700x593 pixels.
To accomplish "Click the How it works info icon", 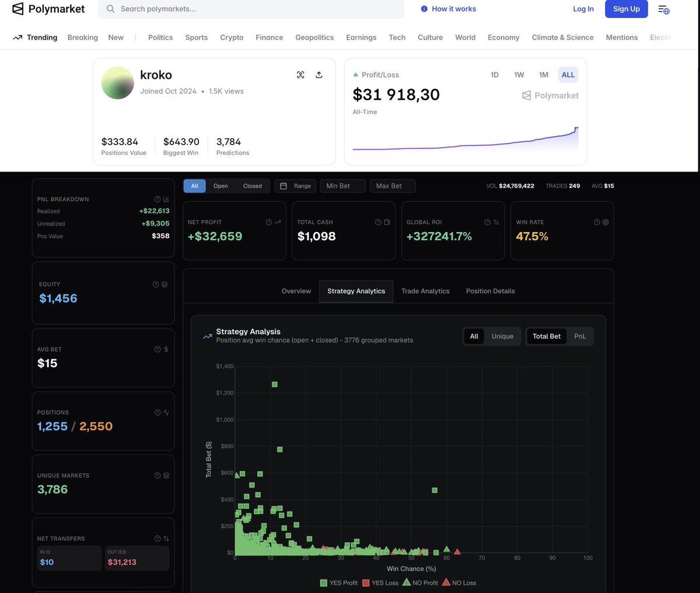I will pos(424,9).
